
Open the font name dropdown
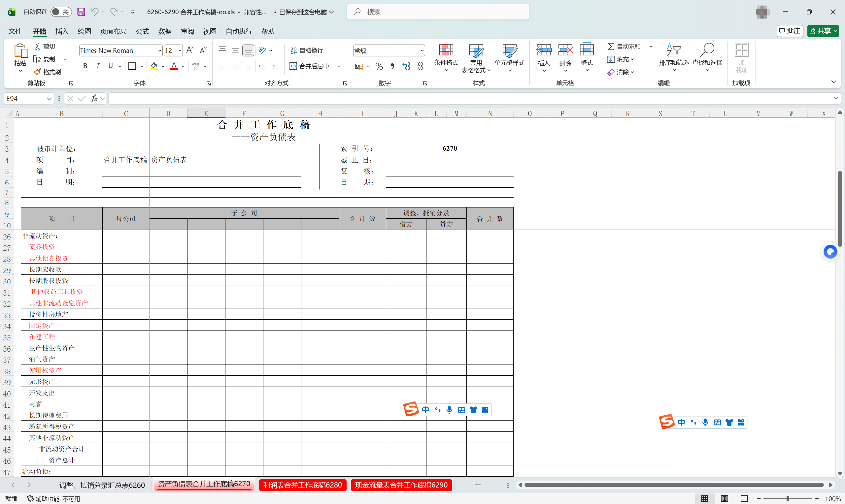[x=160, y=50]
